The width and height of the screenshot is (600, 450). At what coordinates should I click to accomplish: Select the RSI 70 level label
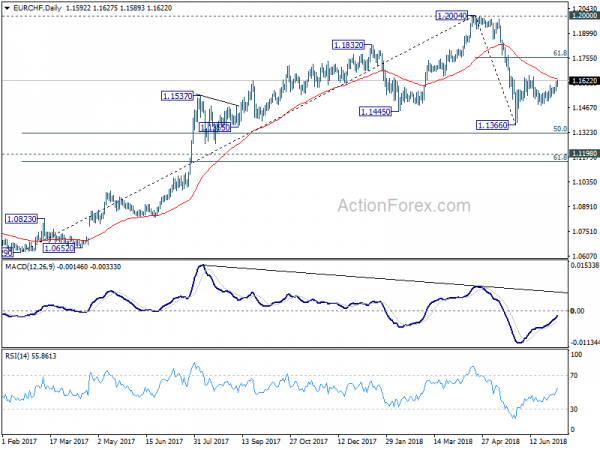click(x=574, y=376)
